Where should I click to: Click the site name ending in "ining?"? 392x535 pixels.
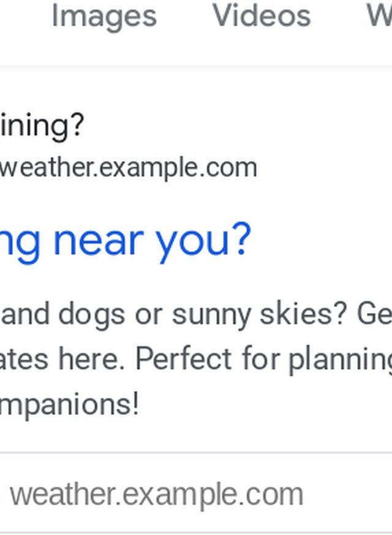pos(42,126)
